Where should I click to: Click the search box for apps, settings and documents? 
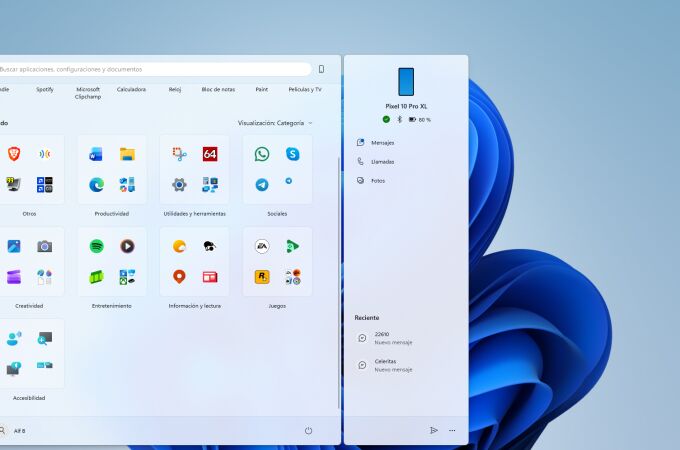tap(155, 69)
